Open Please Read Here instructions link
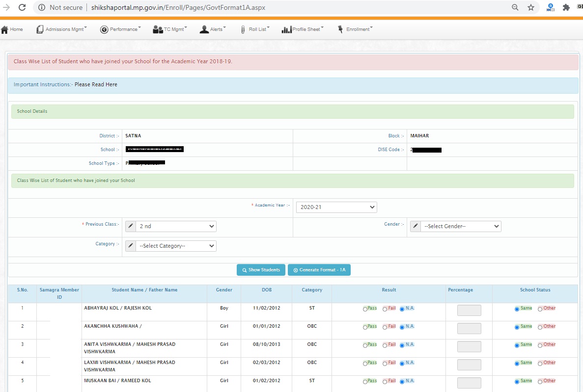The width and height of the screenshot is (583, 392). (x=96, y=84)
